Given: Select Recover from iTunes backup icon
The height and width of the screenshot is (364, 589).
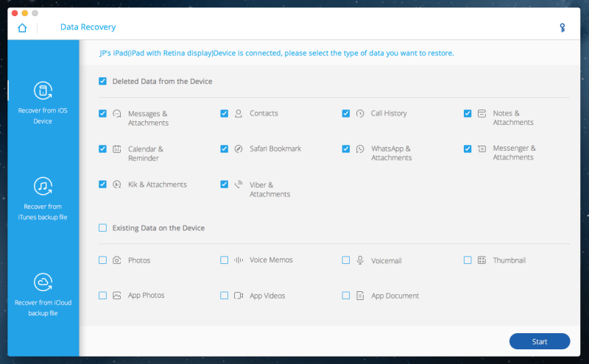Looking at the screenshot, I should point(43,186).
